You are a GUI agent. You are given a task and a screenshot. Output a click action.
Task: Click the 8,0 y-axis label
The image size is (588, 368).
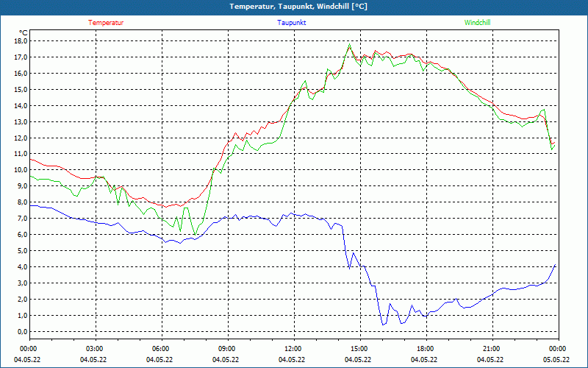(22, 202)
